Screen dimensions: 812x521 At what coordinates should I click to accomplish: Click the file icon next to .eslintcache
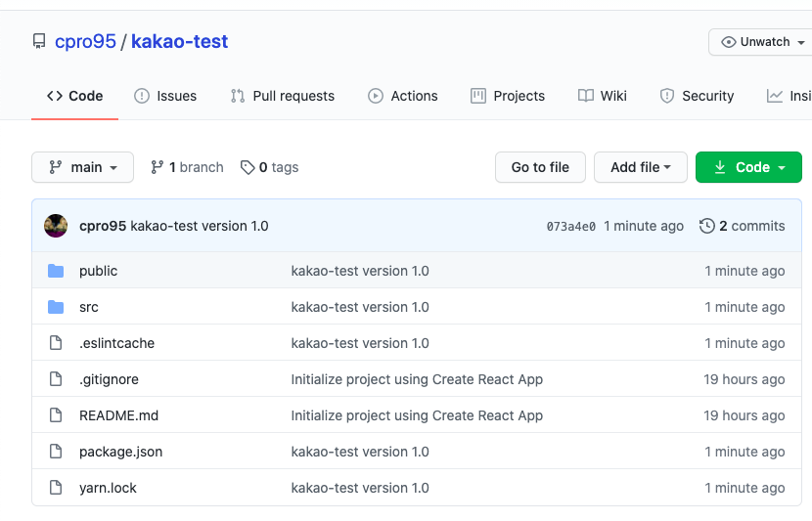pos(56,343)
